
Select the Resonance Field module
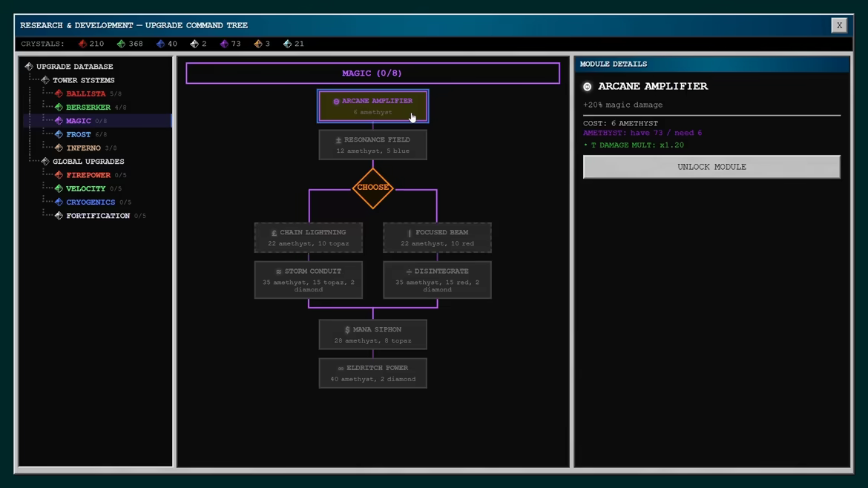[x=372, y=145]
